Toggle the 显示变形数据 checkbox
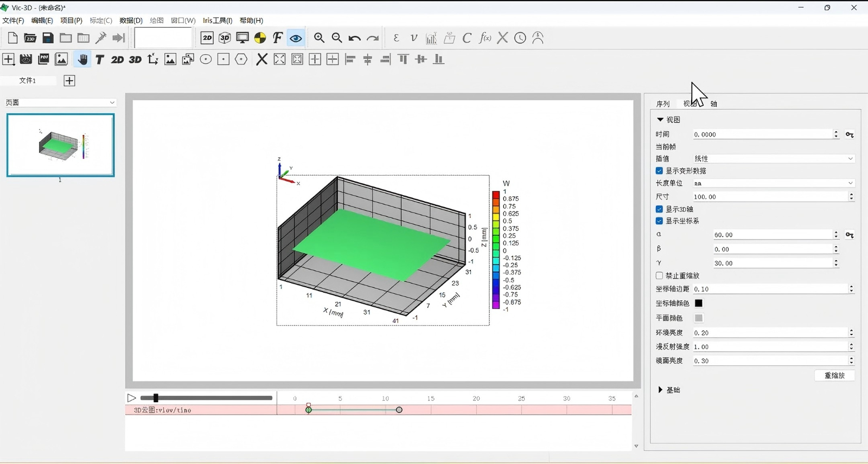 click(659, 171)
